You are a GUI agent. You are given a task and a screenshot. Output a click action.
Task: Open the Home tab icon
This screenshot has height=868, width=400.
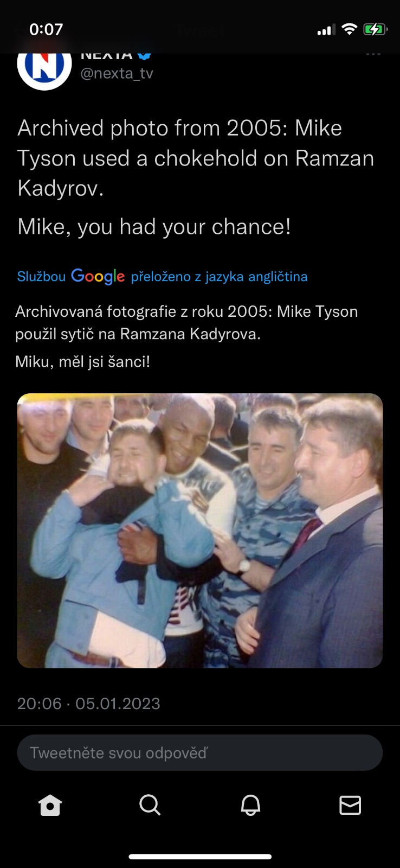click(x=50, y=805)
